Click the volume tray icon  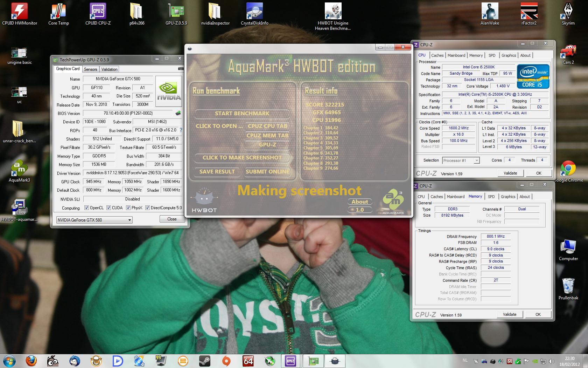click(552, 361)
